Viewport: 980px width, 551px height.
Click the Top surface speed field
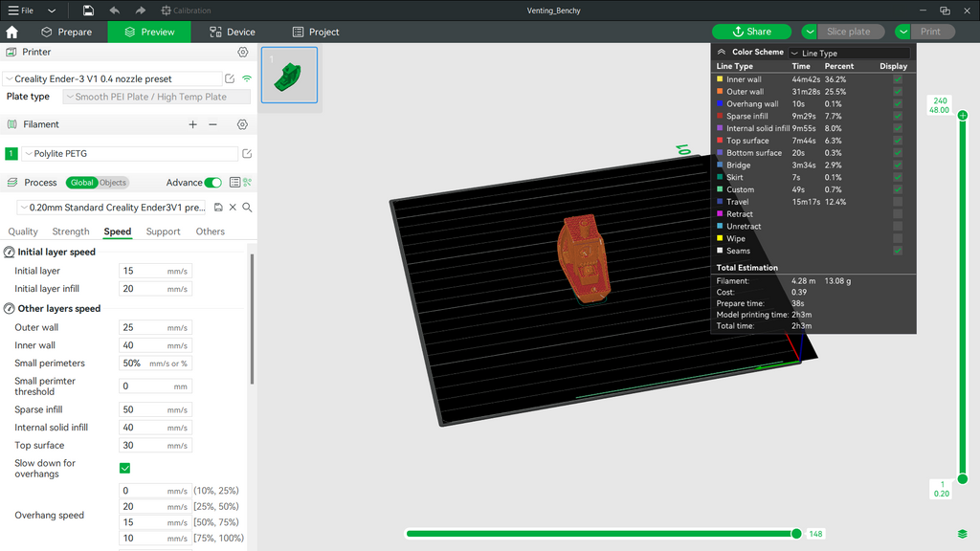tap(155, 446)
